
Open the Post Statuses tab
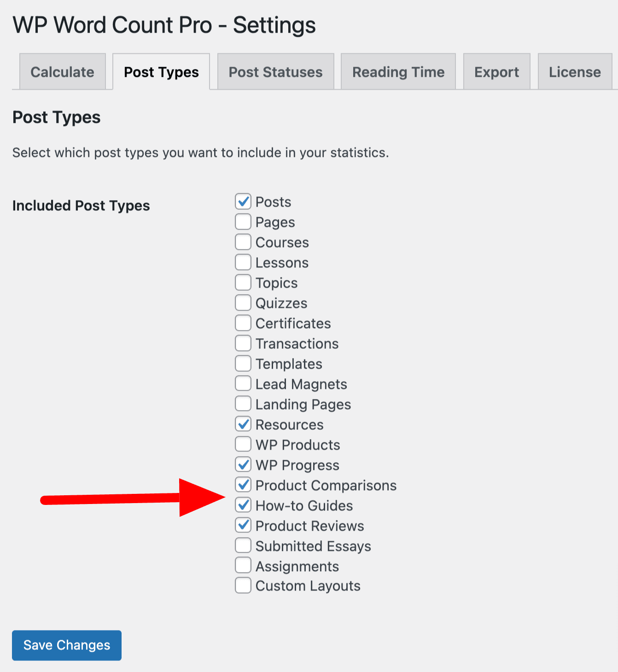pos(275,72)
